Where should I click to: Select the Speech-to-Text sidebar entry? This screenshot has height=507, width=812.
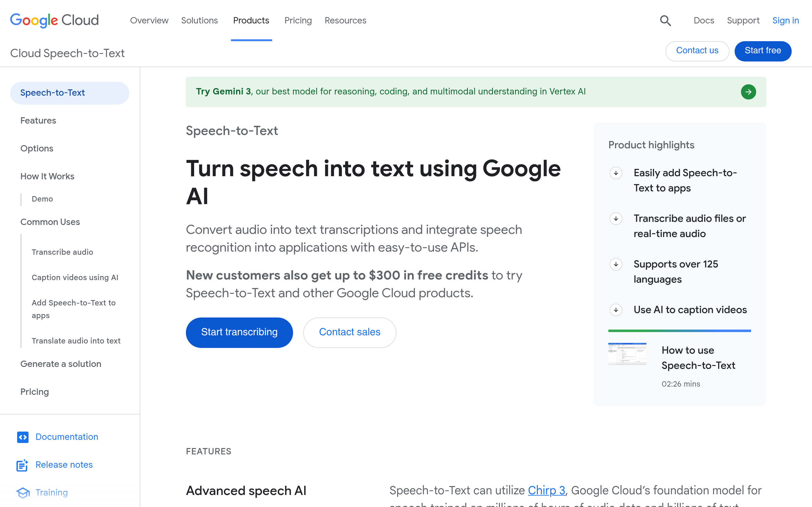[x=52, y=93]
